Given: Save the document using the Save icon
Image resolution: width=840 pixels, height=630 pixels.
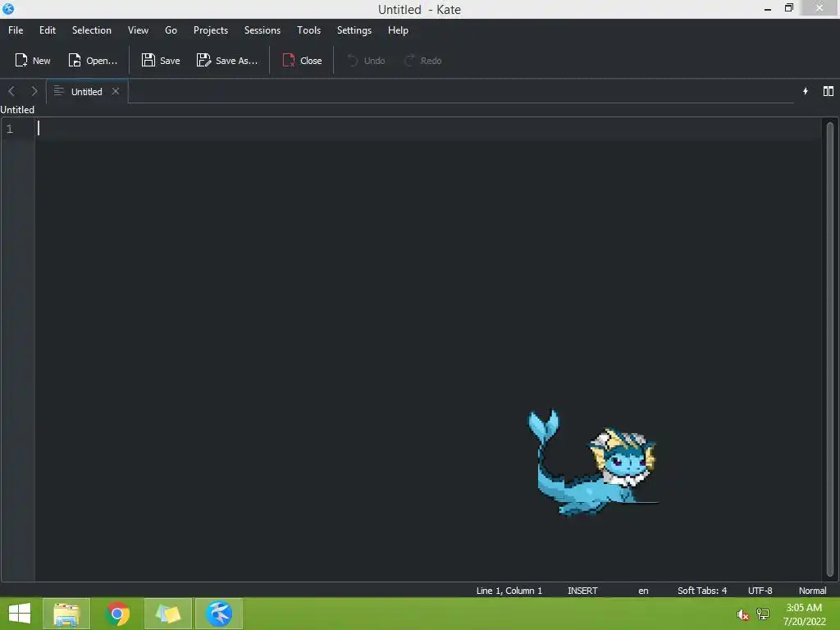Looking at the screenshot, I should click(160, 61).
